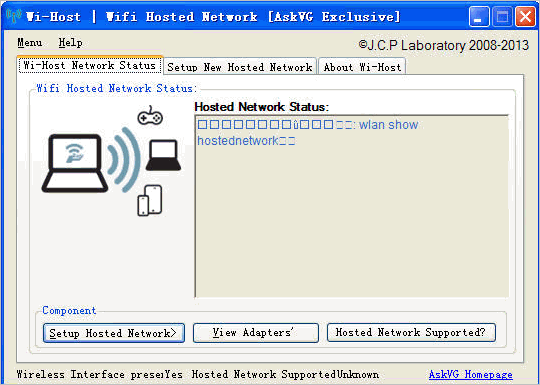Minimize the Wi-Host window

[x=479, y=17]
